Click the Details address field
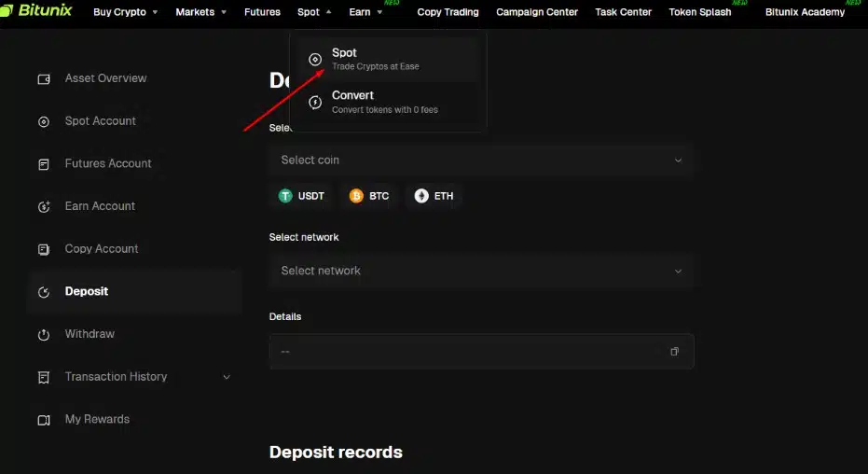Viewport: 868px width, 474px height. point(481,352)
